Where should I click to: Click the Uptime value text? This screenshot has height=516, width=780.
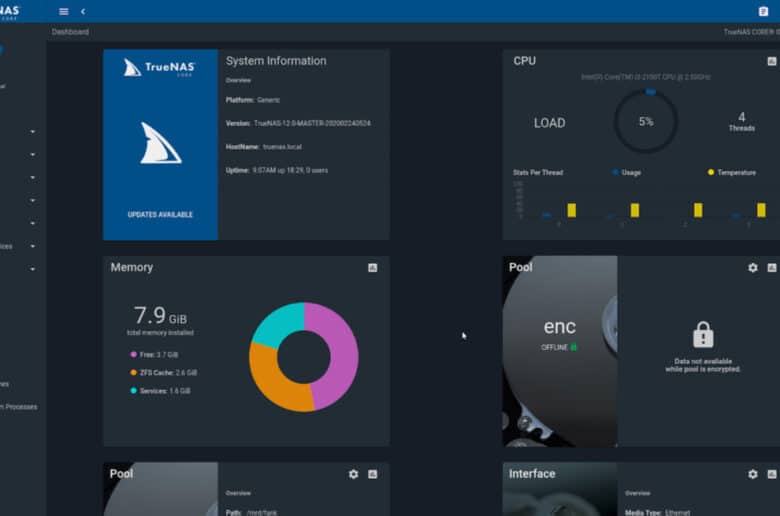[290, 170]
